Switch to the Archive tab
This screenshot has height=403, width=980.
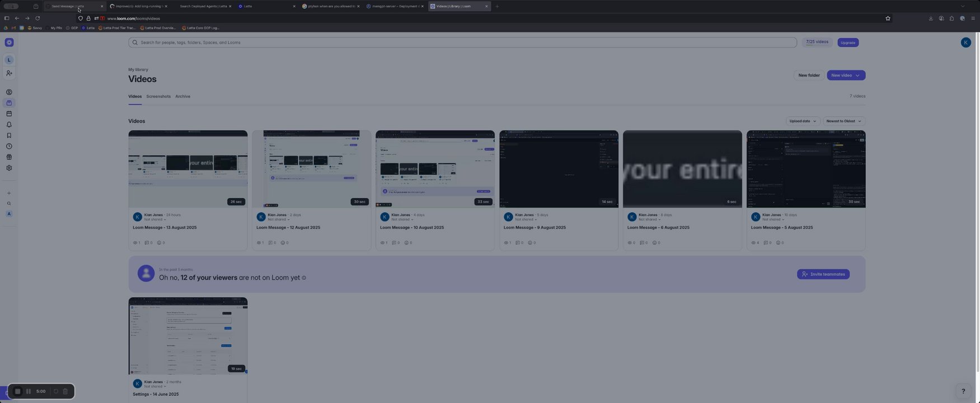tap(182, 96)
